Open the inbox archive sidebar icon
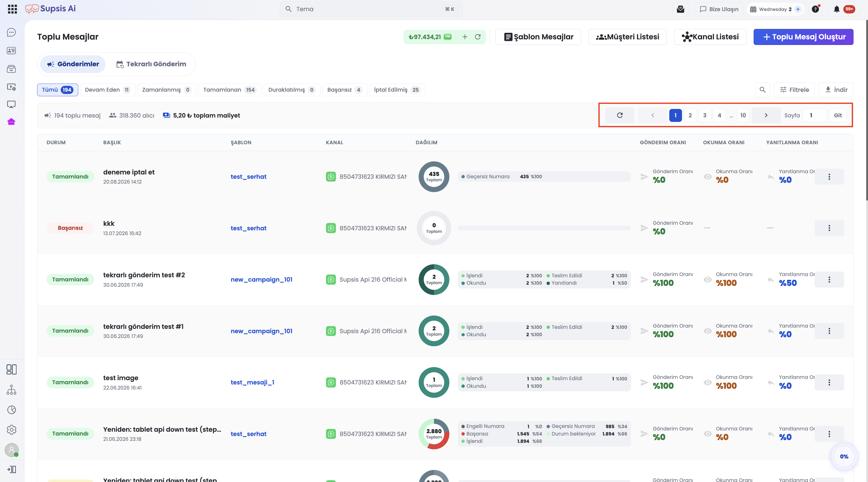This screenshot has height=482, width=868. coord(11,69)
